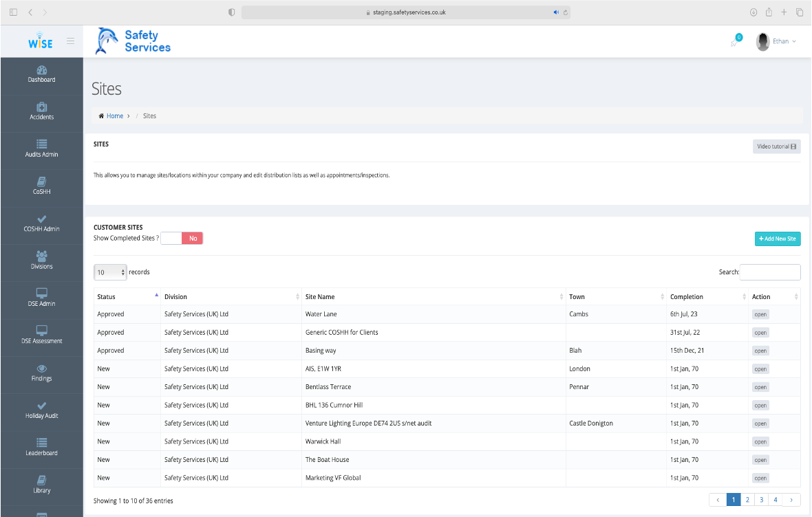
Task: Open browser downloads icon
Action: pyautogui.click(x=754, y=12)
